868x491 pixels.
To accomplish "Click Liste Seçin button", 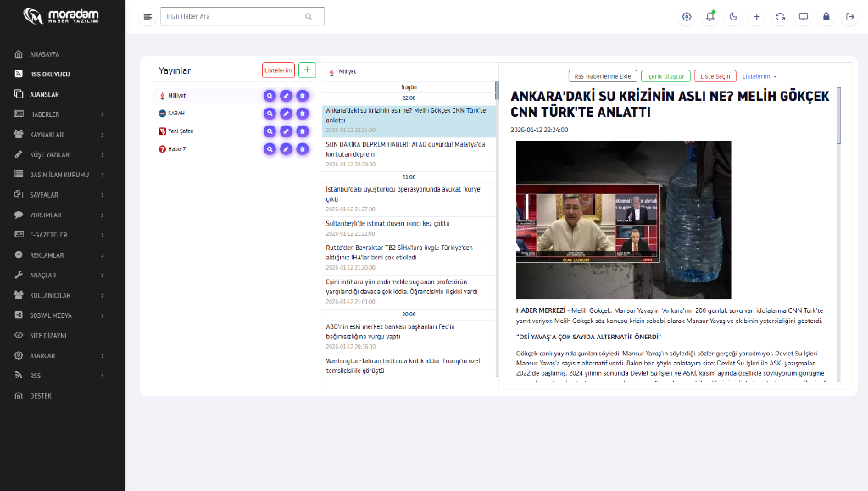I will click(715, 76).
